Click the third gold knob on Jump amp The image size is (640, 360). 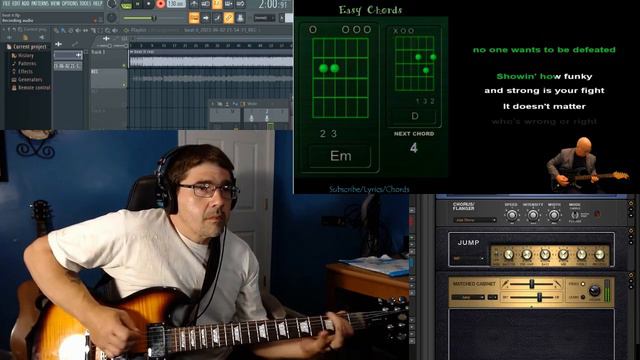545,255
